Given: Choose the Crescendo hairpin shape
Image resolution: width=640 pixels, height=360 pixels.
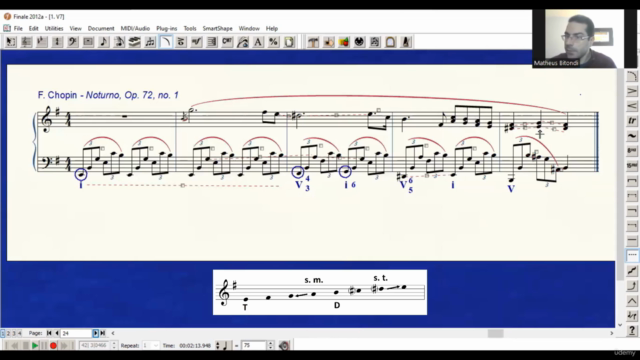Looking at the screenshot, I should [x=632, y=106].
